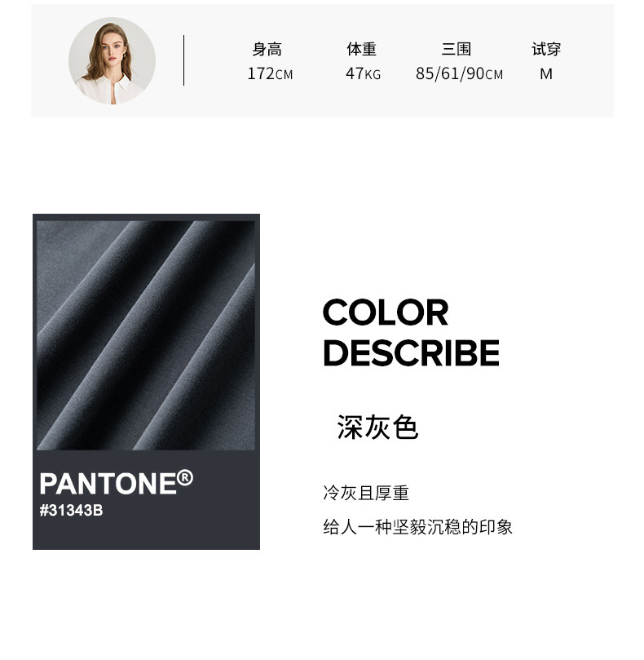The width and height of the screenshot is (644, 660).
Task: Select the 47KG weight value
Action: (363, 73)
